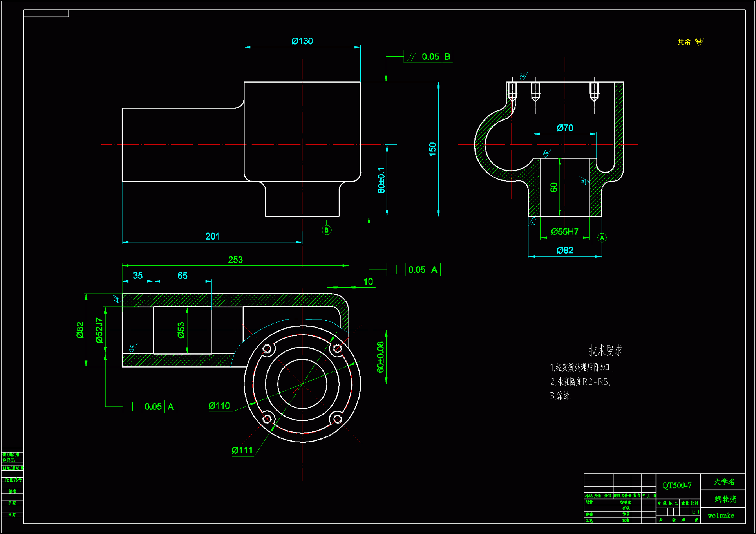Select the Ø111 leader dimension
This screenshot has height=534, width=756.
point(242,451)
